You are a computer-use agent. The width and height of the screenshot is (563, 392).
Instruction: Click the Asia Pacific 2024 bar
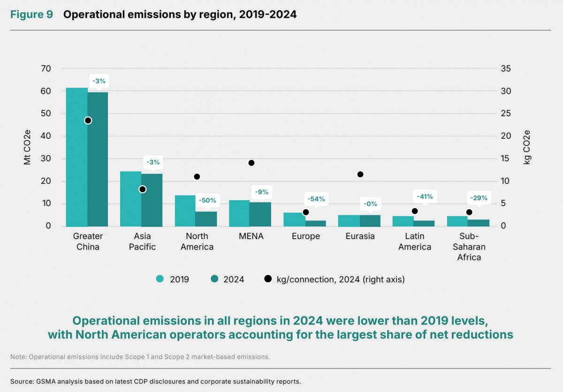(x=152, y=200)
